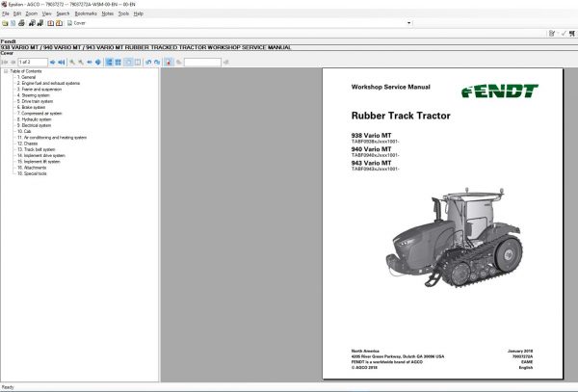This screenshot has width=578, height=392.
Task: Rotate page clockwise
Action: pyautogui.click(x=158, y=62)
